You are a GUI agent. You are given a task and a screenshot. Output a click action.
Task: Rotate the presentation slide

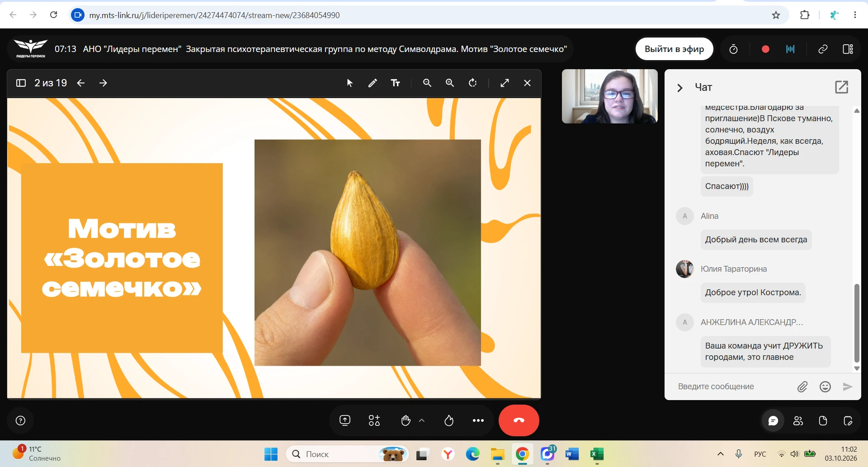coord(473,83)
